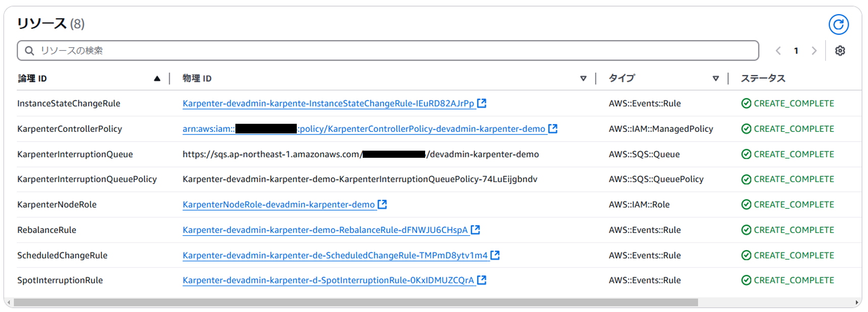Screen dimensions: 868x312
Task: Click the リソース (8) heading
Action: (x=51, y=23)
